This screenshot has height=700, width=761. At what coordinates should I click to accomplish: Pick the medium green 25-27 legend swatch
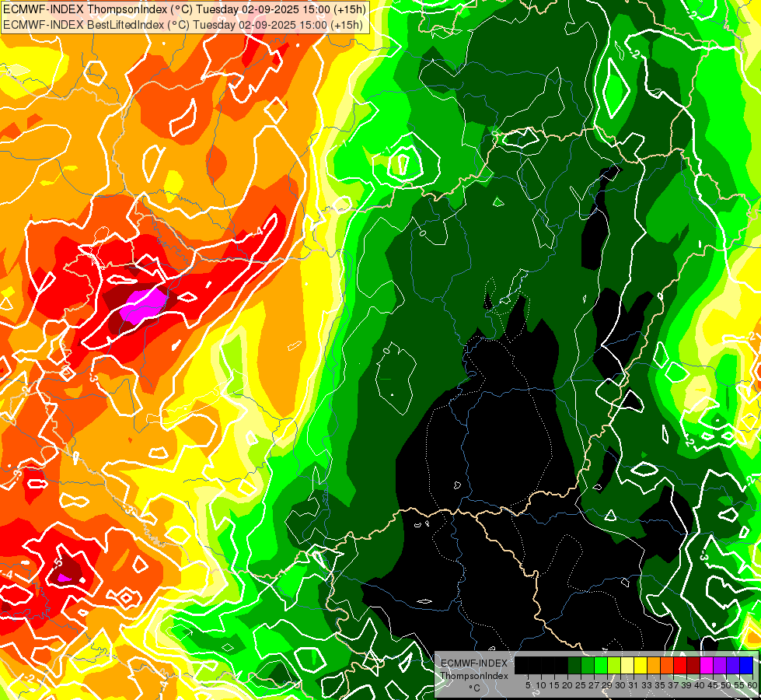coord(588,665)
